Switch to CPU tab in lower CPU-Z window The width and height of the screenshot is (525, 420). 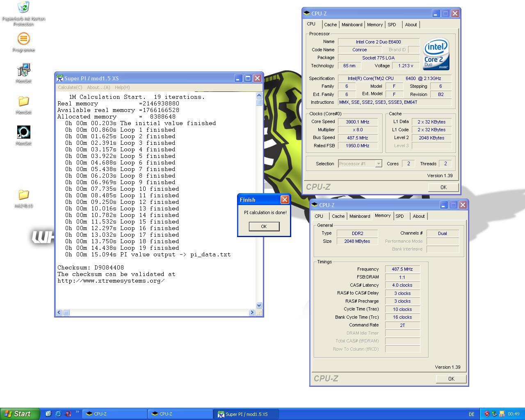tap(319, 216)
